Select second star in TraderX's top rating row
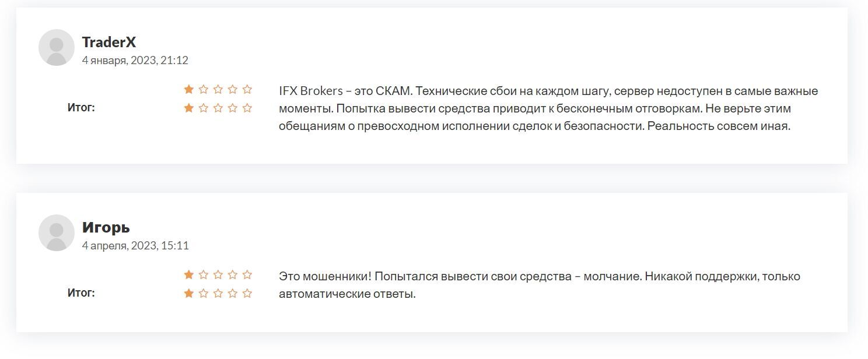 (204, 89)
